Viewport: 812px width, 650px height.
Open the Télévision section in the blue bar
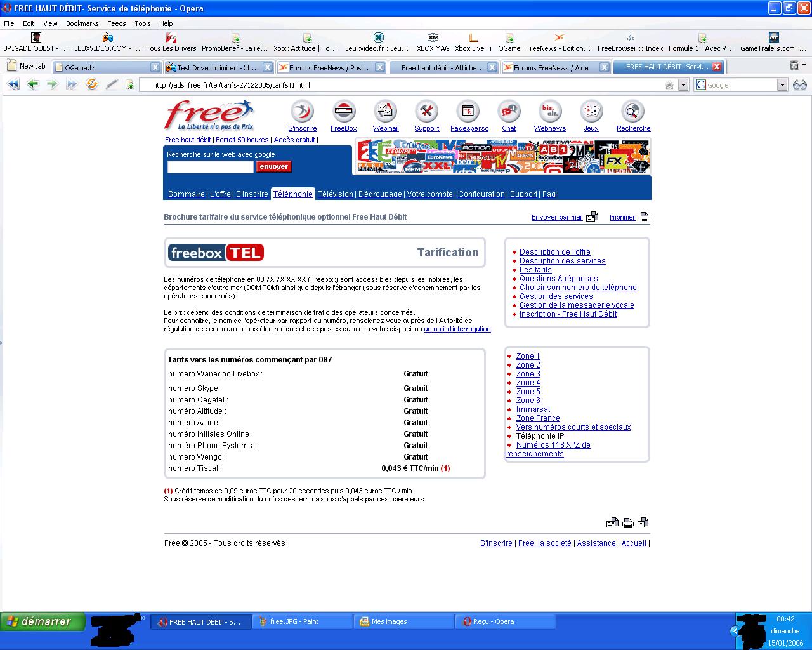335,194
